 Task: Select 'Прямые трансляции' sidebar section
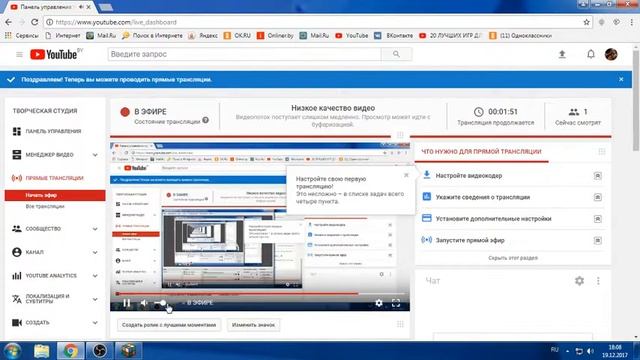(x=55, y=178)
